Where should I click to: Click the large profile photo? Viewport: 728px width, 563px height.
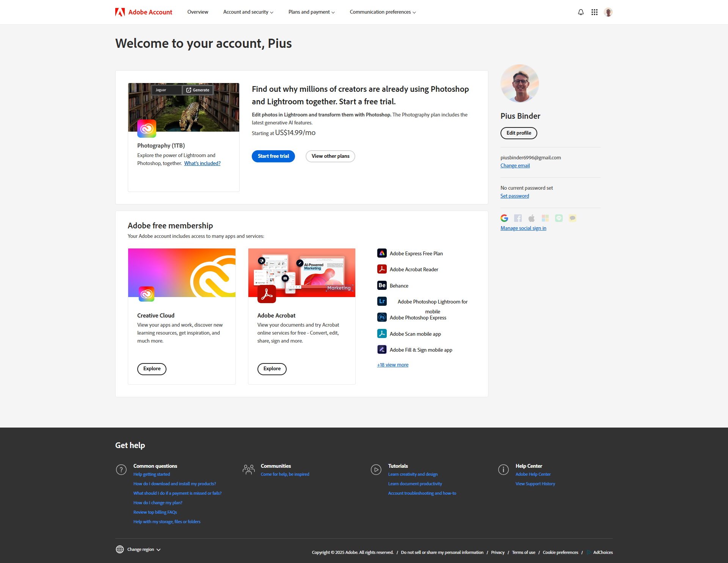coord(519,83)
